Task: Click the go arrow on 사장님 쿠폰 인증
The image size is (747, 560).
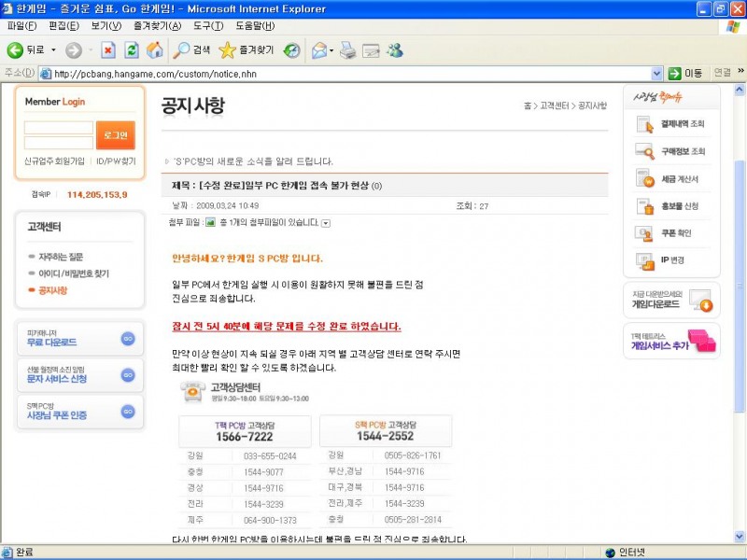Action: click(128, 412)
